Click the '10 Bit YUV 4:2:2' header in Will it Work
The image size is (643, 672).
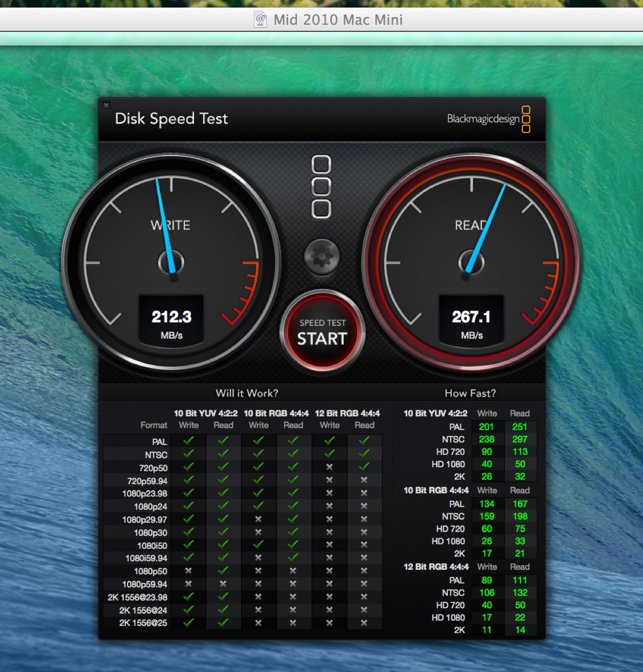click(205, 413)
